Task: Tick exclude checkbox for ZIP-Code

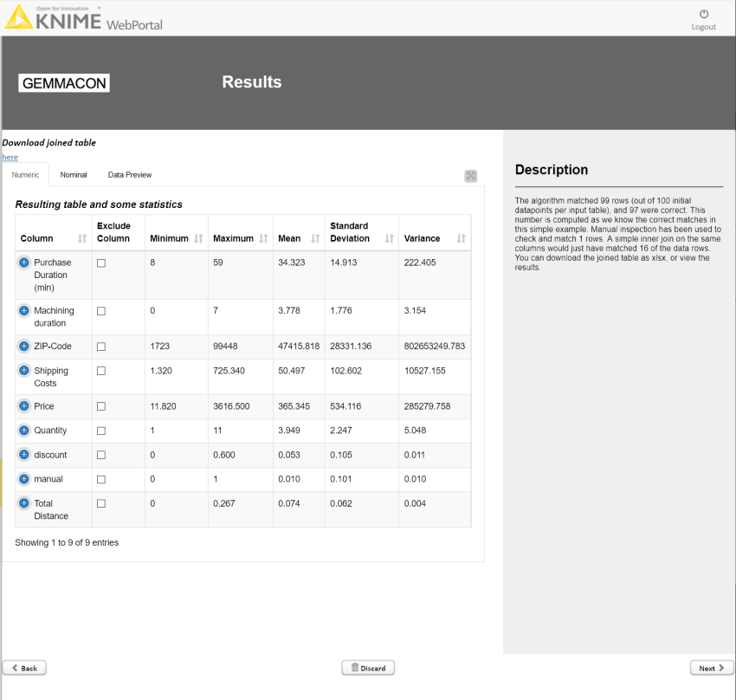Action: click(x=101, y=347)
